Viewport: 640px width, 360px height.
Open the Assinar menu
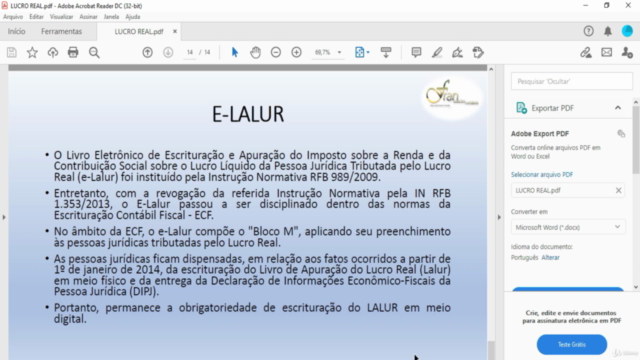tap(88, 17)
